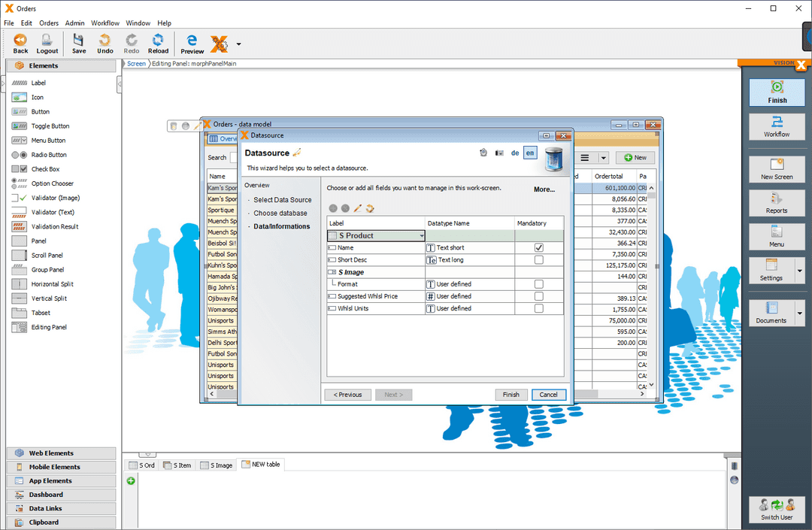Viewport: 812px width, 530px height.
Task: Switch the dialog language to de
Action: click(515, 153)
